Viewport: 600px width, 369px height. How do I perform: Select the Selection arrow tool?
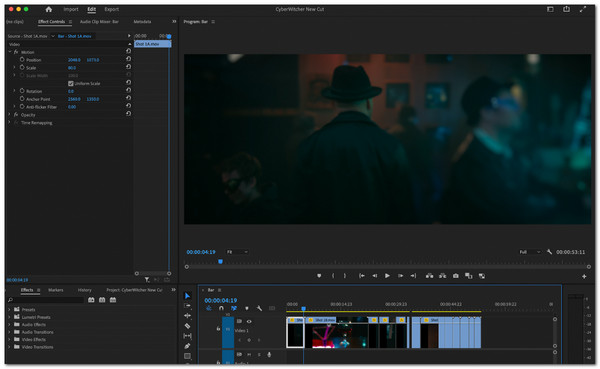pyautogui.click(x=188, y=296)
